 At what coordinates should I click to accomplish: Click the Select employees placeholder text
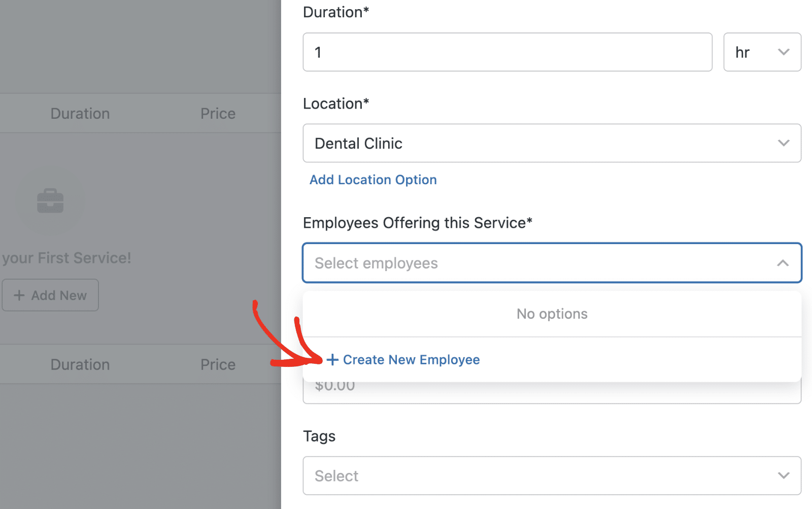(x=376, y=263)
